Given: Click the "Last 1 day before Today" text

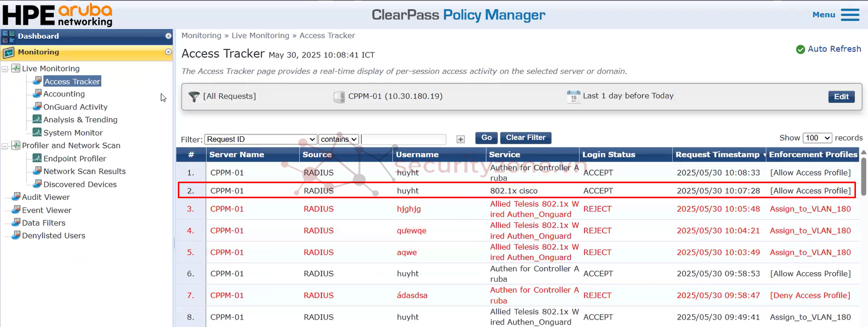Looking at the screenshot, I should (628, 96).
